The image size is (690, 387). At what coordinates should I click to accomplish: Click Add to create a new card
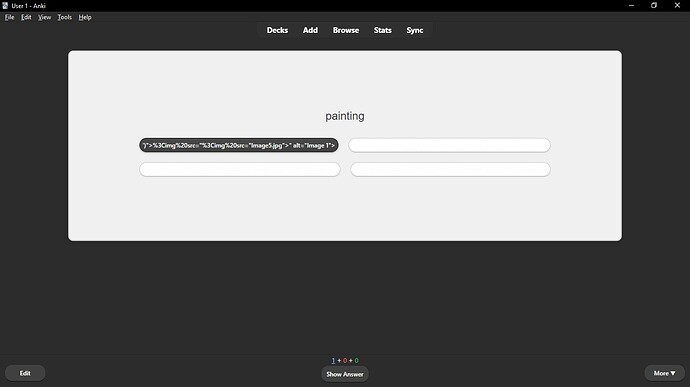click(310, 30)
